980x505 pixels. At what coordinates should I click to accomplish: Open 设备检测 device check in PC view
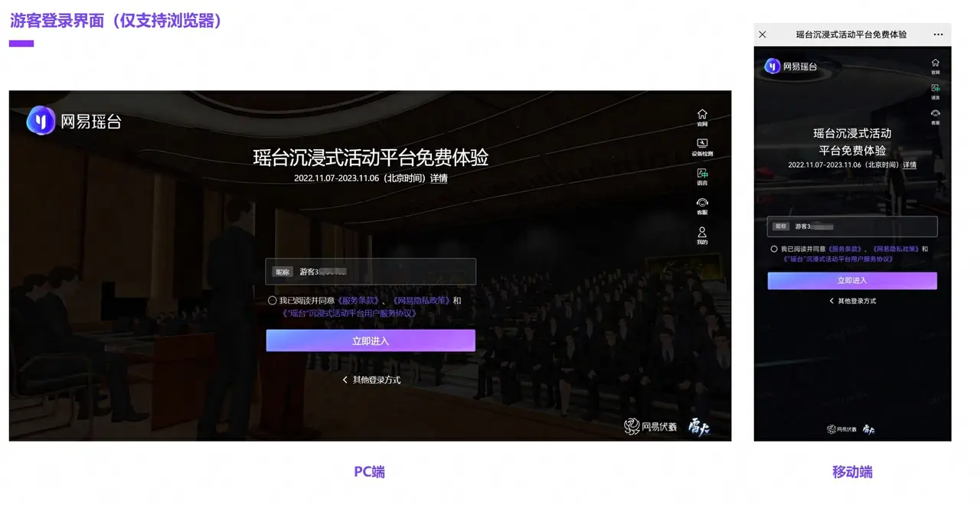(x=702, y=148)
